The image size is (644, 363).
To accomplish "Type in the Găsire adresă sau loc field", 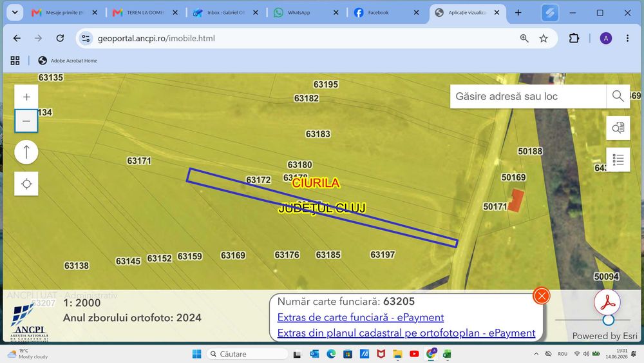I will tap(528, 96).
